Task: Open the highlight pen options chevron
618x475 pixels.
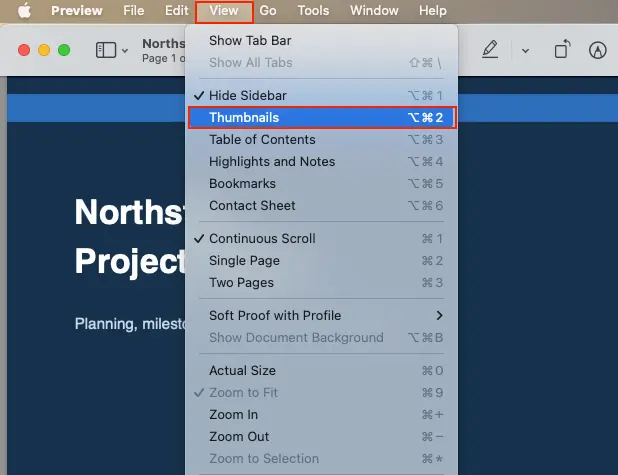Action: click(525, 51)
